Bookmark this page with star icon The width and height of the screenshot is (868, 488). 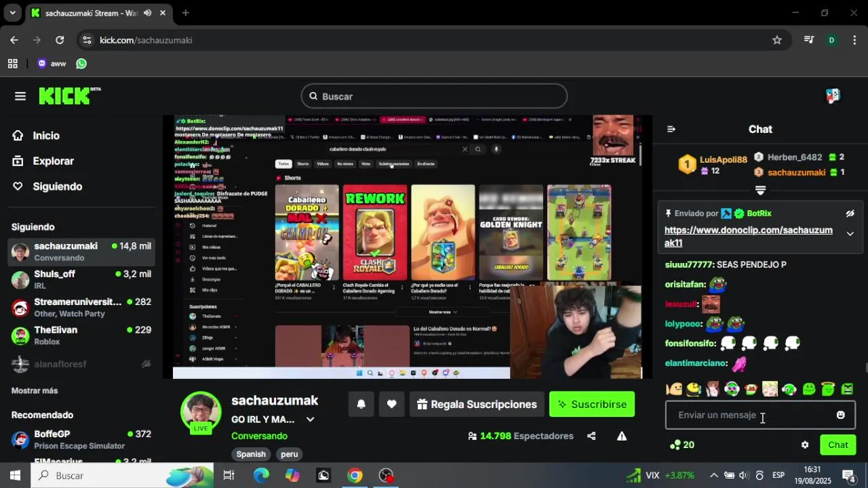tap(777, 40)
